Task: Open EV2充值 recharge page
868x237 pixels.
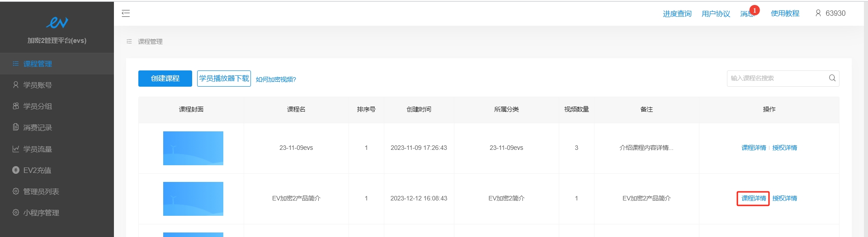Action: pos(37,170)
